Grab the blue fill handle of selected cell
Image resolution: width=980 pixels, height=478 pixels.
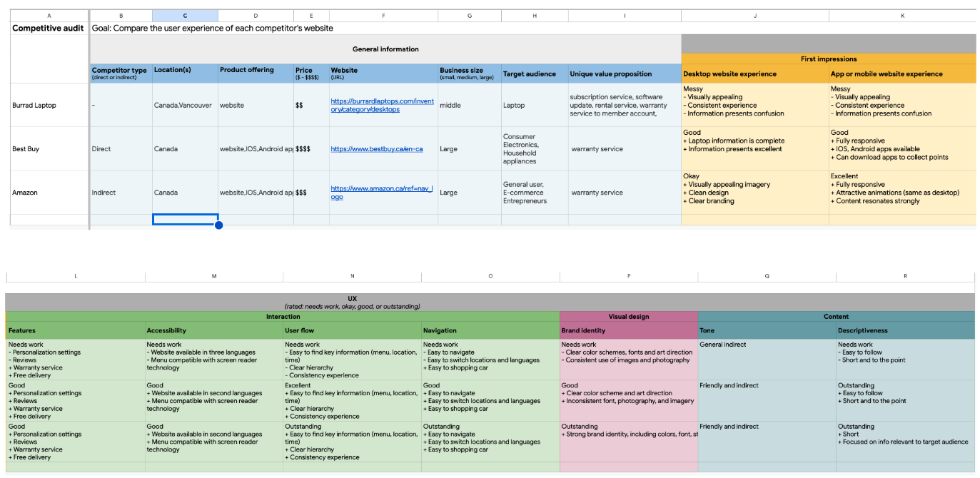[219, 225]
